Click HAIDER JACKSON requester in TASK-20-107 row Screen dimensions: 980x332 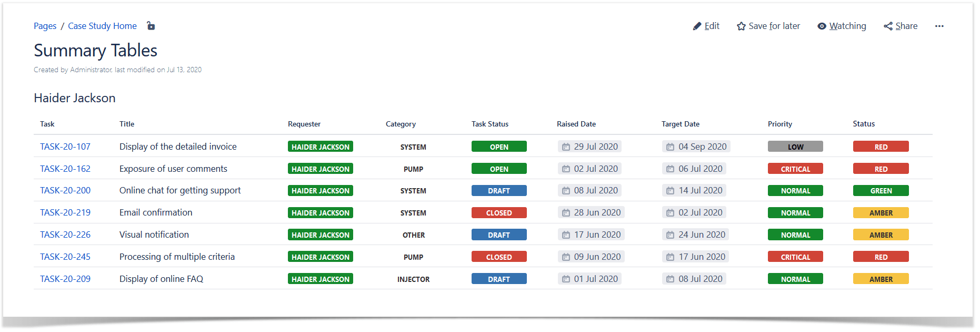click(x=321, y=147)
